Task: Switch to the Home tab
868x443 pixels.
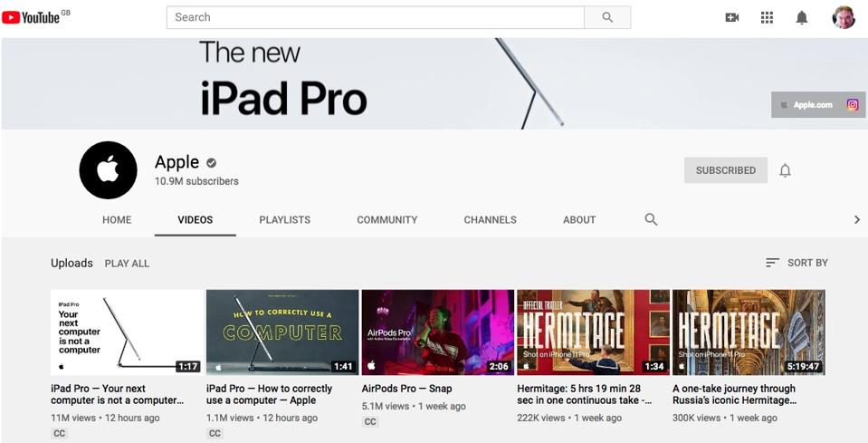Action: 117,220
